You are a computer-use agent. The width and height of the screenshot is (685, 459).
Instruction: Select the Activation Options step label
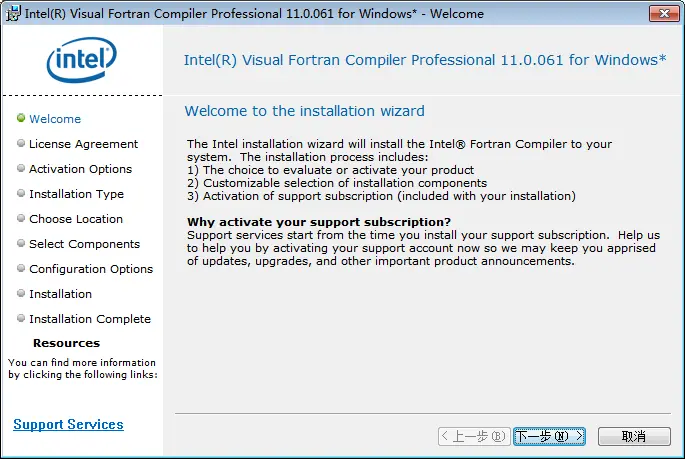(x=80, y=169)
